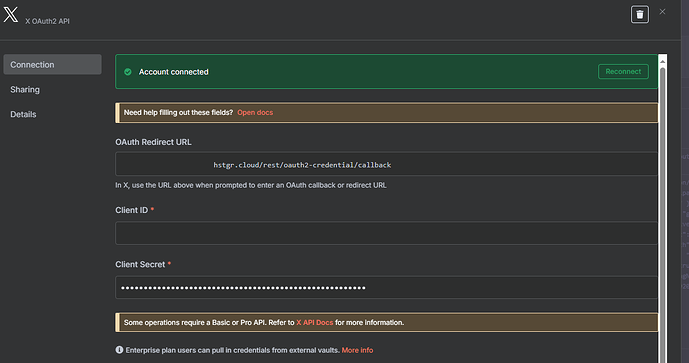689x363 pixels.
Task: Click the info icon beside Enterprise plan
Action: 119,350
